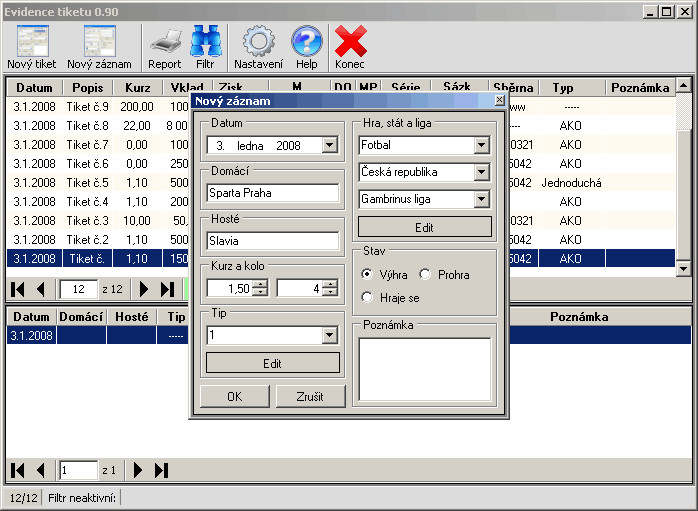This screenshot has width=698, height=511.
Task: Open the Filtr binoculars icon
Action: (205, 47)
